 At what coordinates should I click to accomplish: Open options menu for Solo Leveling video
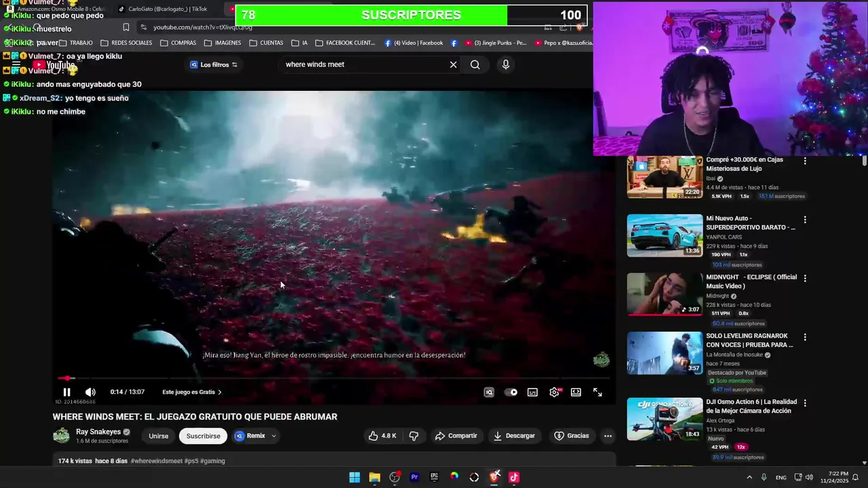coord(805,337)
